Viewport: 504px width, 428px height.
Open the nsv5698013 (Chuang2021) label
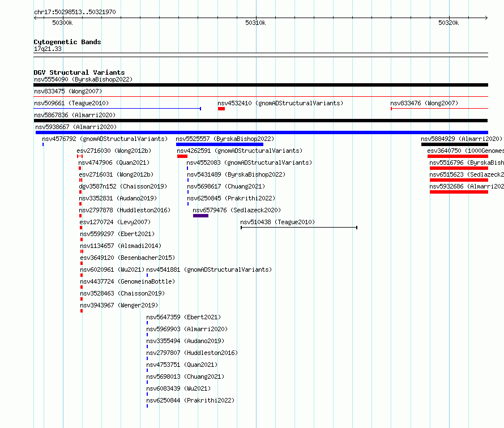(x=185, y=376)
